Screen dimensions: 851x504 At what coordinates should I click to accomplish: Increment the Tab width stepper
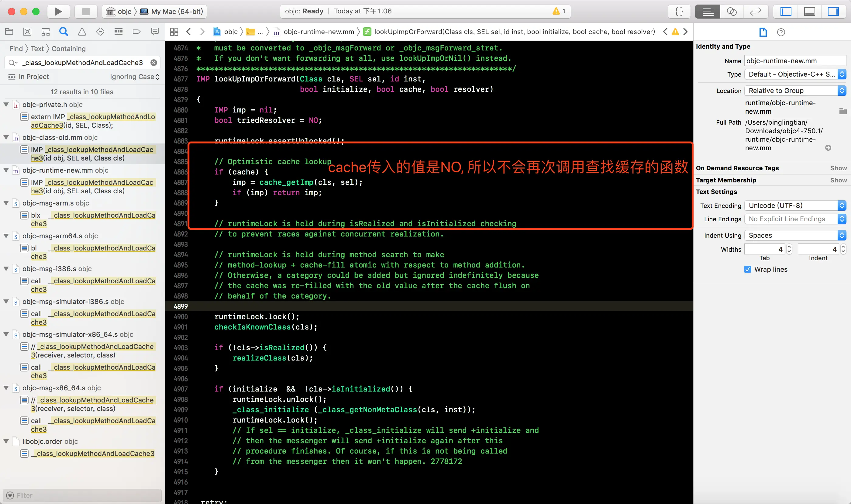pos(789,247)
